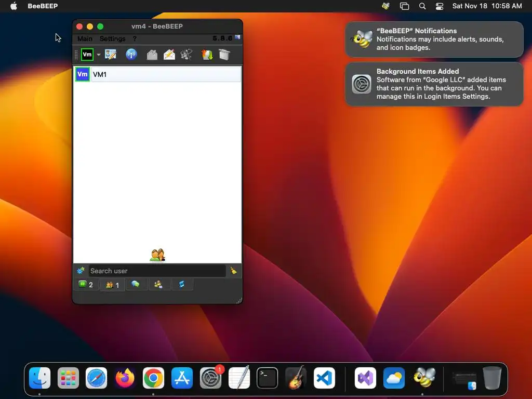This screenshot has height=399, width=532.
Task: Launch Firefox from the Dock
Action: point(125,378)
